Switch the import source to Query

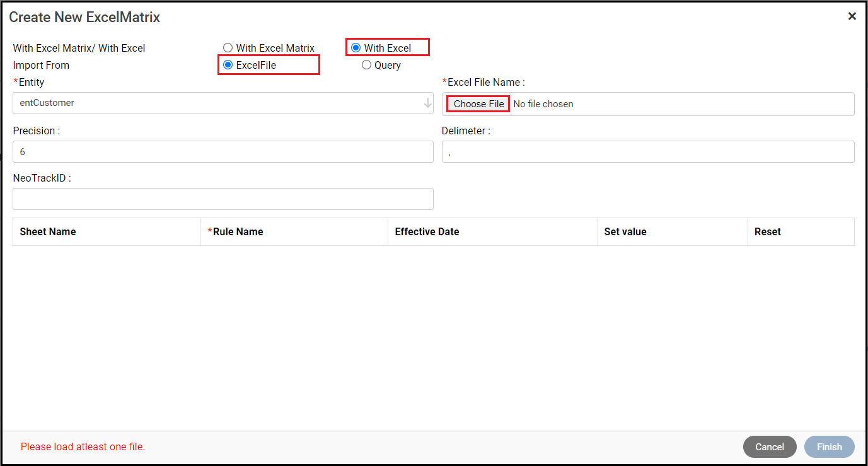(366, 65)
